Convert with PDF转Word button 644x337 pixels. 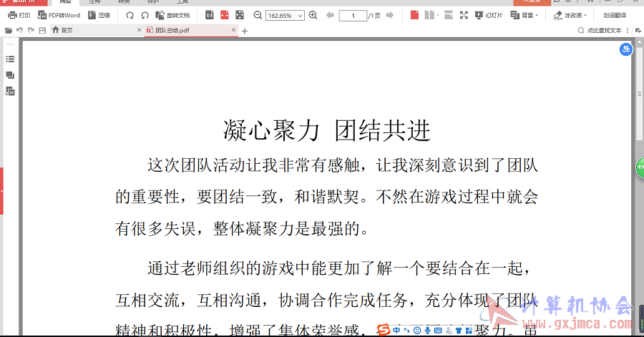(59, 15)
